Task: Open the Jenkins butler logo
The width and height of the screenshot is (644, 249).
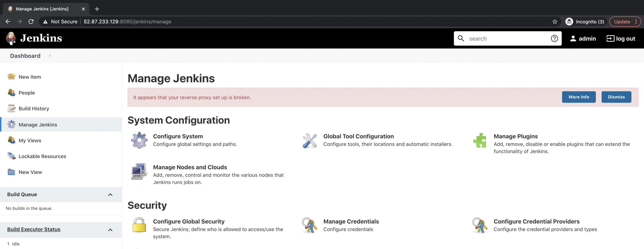Action: [x=10, y=38]
